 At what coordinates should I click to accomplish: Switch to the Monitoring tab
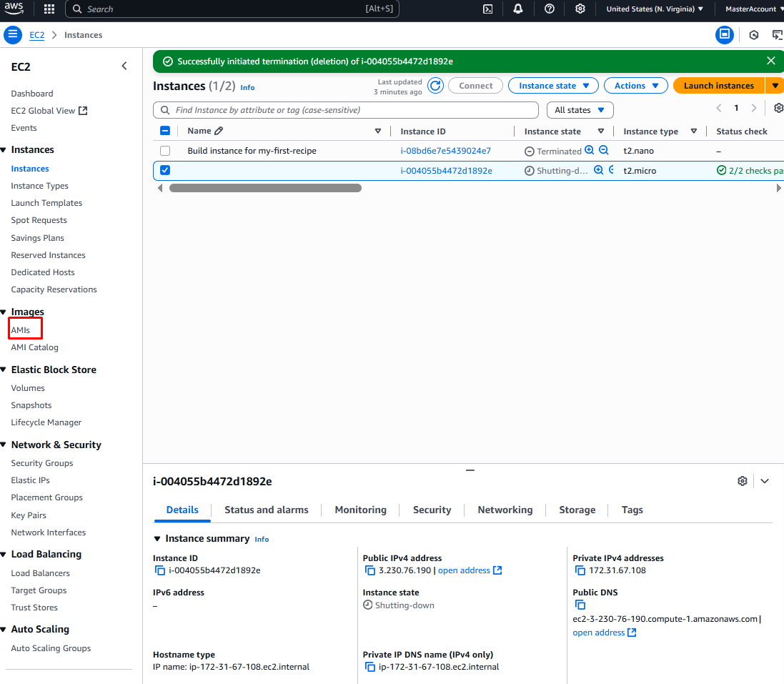click(x=360, y=510)
